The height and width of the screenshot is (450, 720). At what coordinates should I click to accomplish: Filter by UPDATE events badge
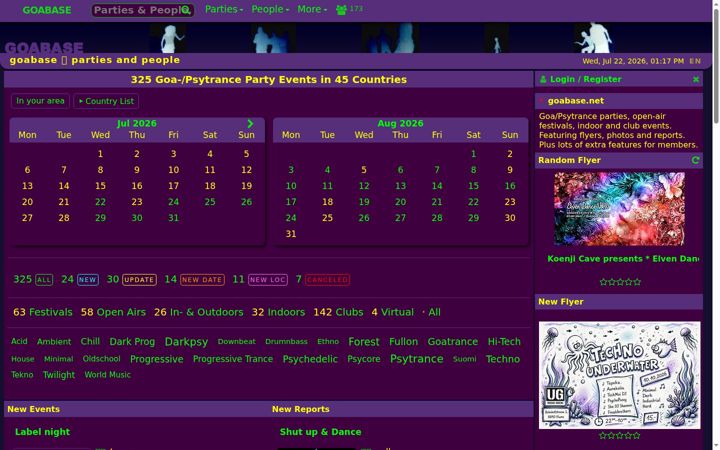[139, 280]
